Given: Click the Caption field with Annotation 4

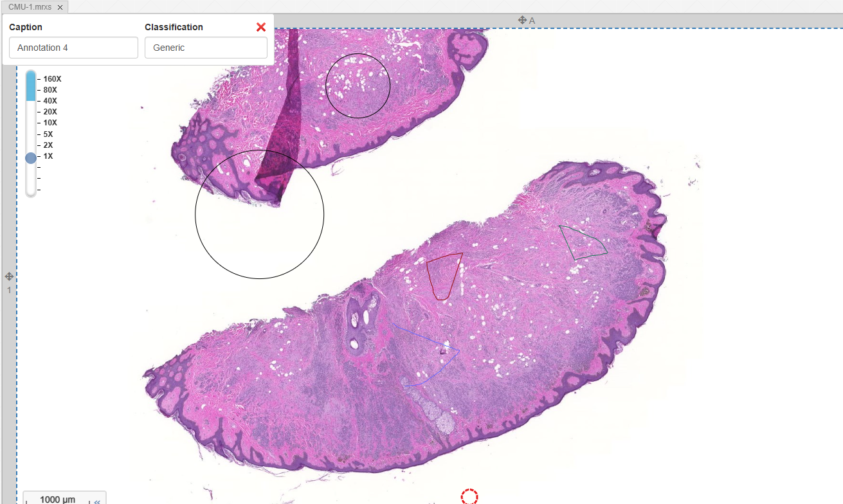Looking at the screenshot, I should pyautogui.click(x=73, y=48).
